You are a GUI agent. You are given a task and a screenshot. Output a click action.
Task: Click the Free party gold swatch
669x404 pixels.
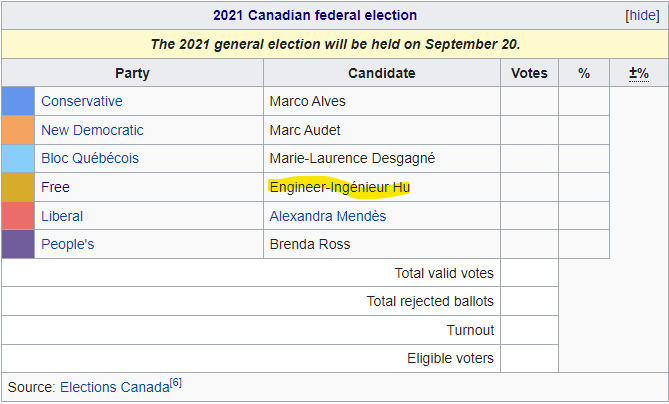(x=18, y=187)
